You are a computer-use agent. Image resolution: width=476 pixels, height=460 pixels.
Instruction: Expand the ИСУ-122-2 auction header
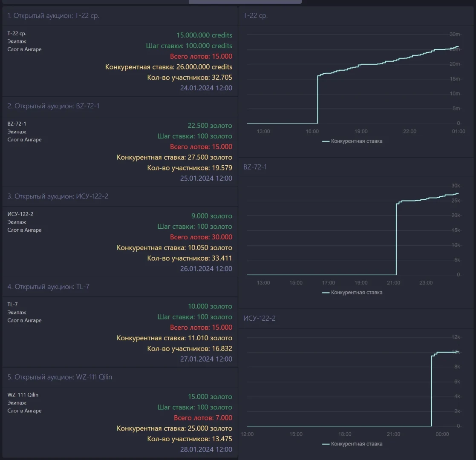point(58,196)
